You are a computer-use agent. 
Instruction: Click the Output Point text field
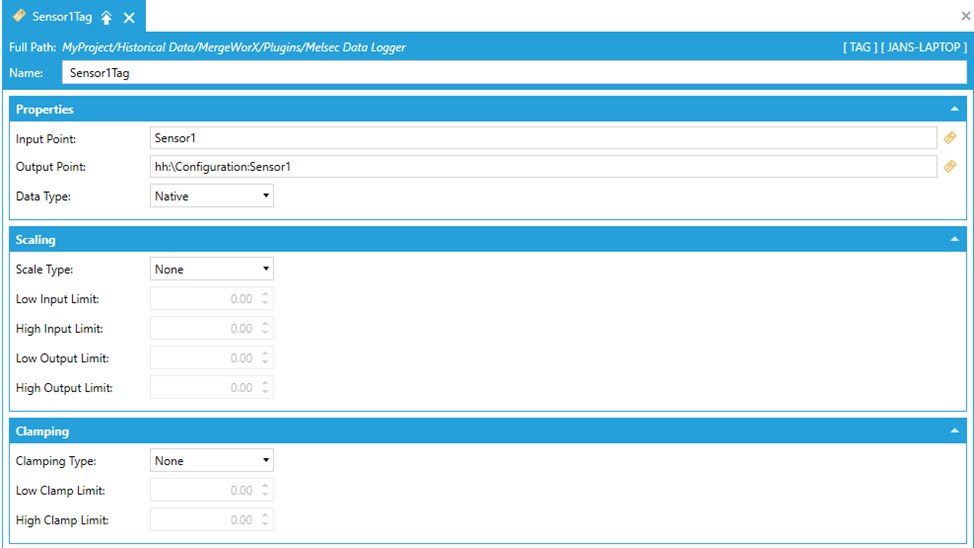coord(543,167)
